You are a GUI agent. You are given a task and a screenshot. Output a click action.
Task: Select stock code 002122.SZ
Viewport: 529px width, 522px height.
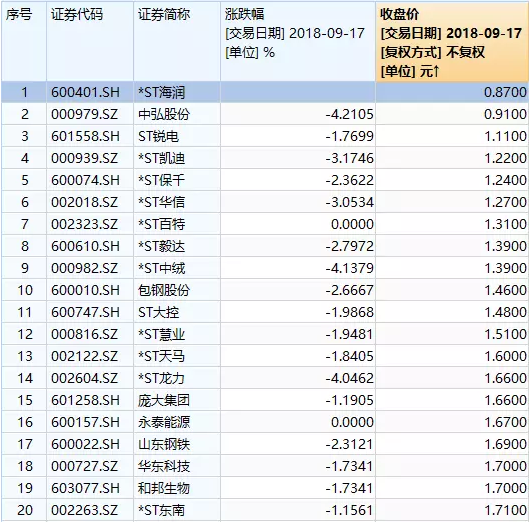pyautogui.click(x=84, y=356)
